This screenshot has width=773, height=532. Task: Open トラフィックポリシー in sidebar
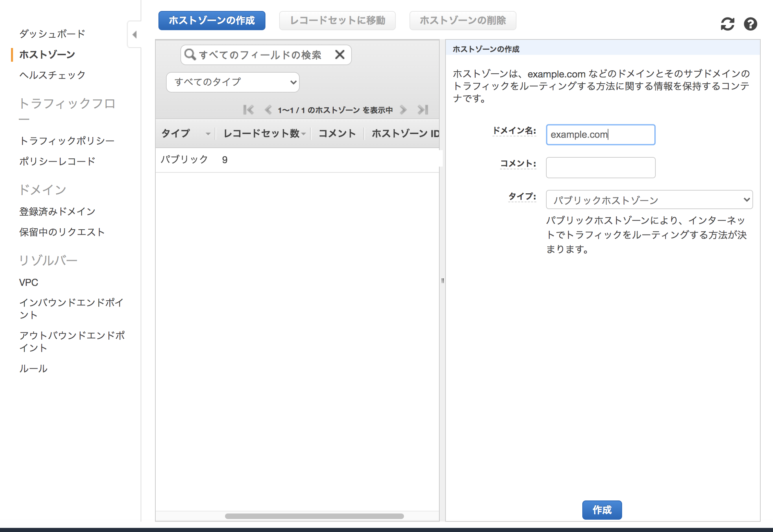[67, 141]
